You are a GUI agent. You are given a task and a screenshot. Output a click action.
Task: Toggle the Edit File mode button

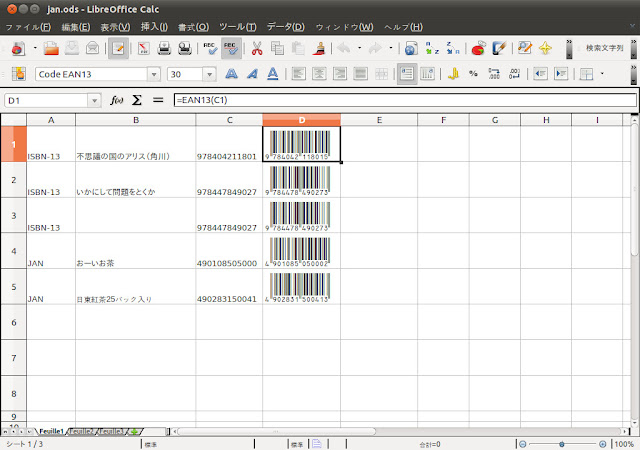(118, 49)
